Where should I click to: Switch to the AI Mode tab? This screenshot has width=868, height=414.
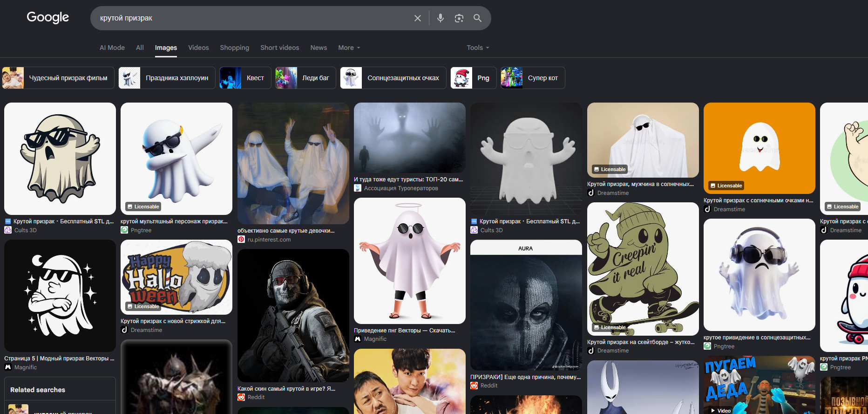click(x=112, y=48)
